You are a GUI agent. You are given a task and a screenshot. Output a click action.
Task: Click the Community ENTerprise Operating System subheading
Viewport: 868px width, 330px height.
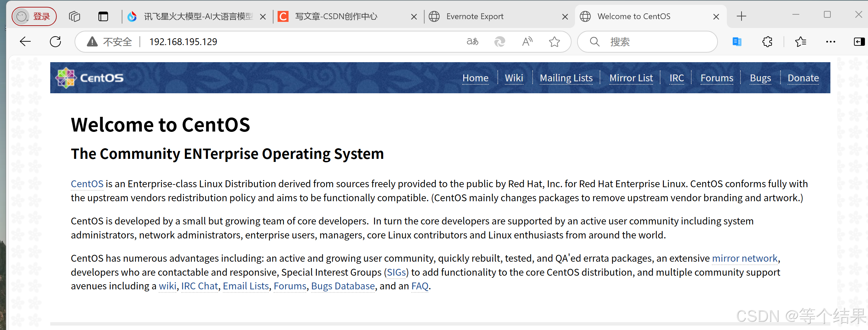coord(227,154)
